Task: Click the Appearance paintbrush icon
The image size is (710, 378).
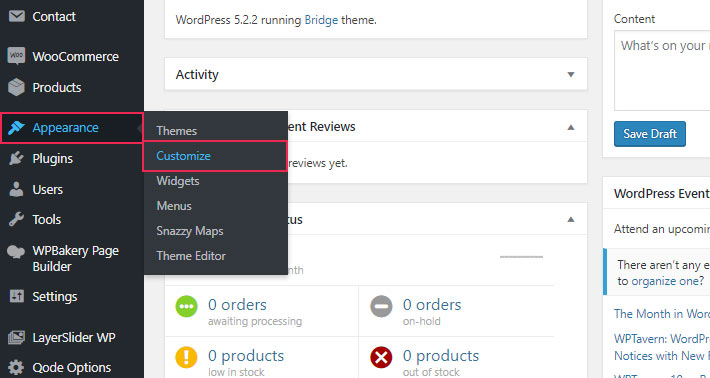Action: click(16, 128)
